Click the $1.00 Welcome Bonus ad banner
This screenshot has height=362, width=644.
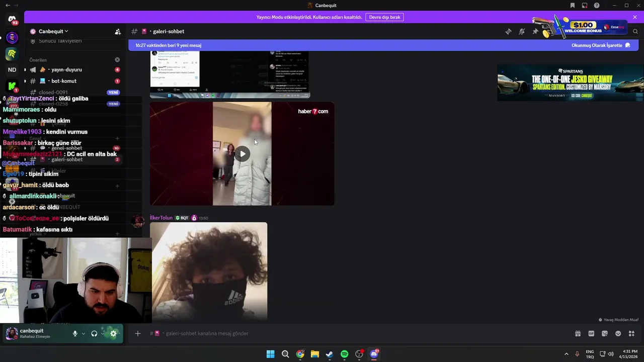tap(581, 27)
